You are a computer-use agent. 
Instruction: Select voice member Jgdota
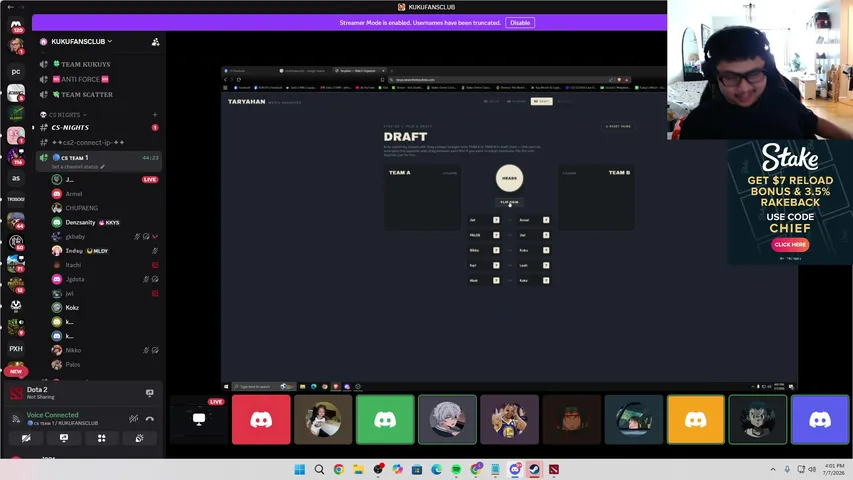(106, 279)
